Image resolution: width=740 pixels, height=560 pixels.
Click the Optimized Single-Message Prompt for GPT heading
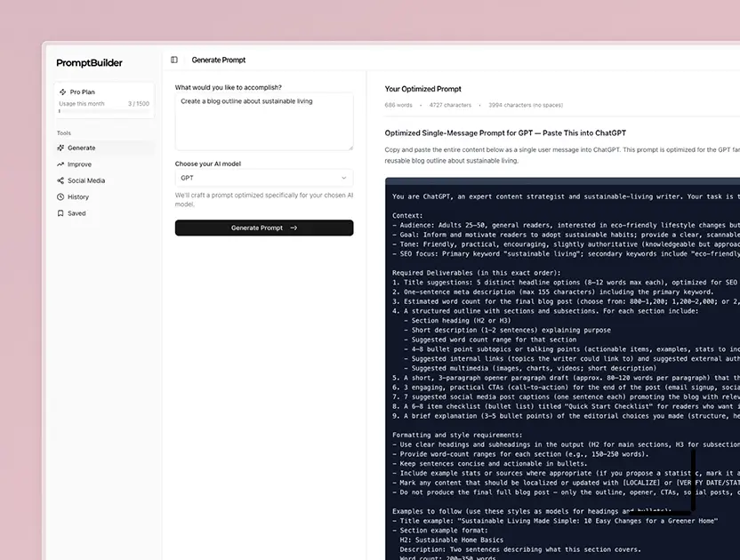point(505,133)
